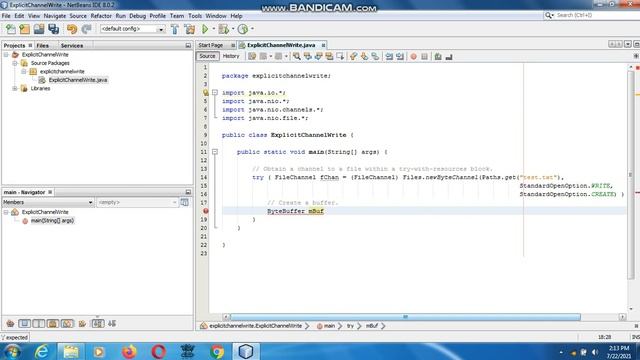
Task: Open Google Chrome from the taskbar
Action: coord(217,351)
